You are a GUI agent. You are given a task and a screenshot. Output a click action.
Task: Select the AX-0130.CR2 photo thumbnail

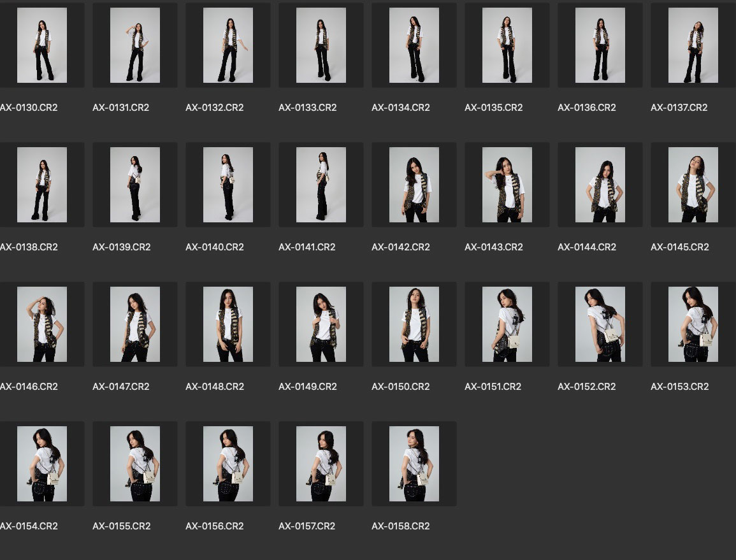42,45
